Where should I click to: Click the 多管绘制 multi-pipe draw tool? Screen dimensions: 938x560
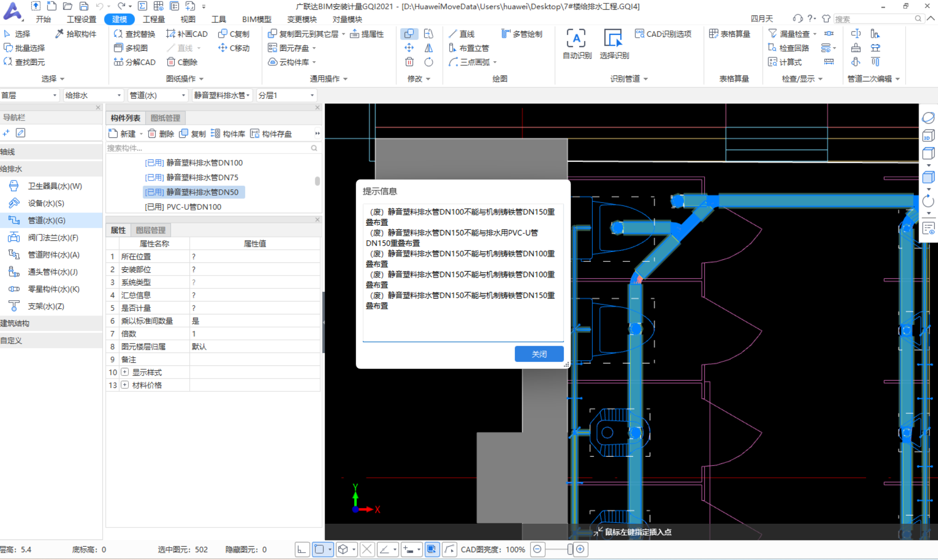tap(522, 34)
